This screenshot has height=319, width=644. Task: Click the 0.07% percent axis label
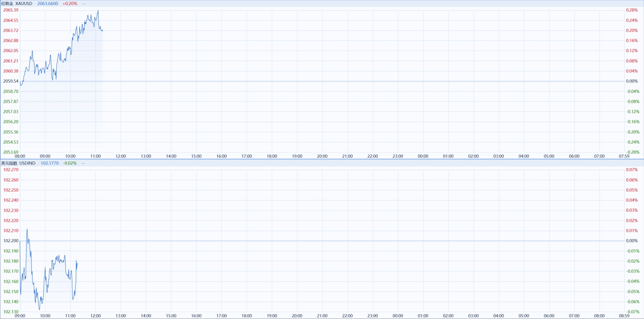[x=632, y=170]
